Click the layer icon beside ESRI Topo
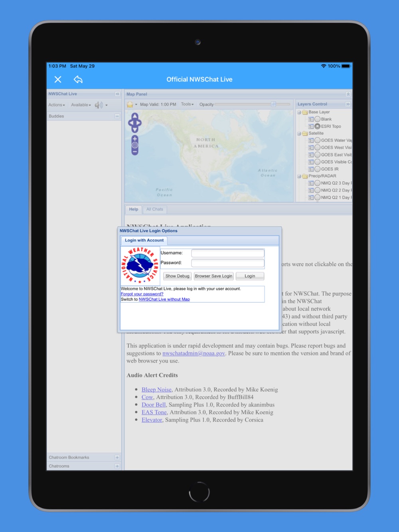This screenshot has width=399, height=532. pyautogui.click(x=311, y=126)
